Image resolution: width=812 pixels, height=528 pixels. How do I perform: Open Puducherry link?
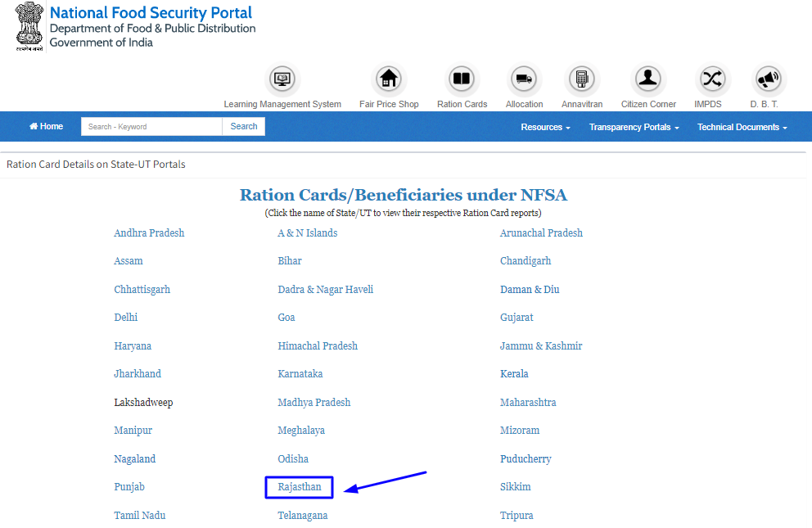tap(526, 458)
